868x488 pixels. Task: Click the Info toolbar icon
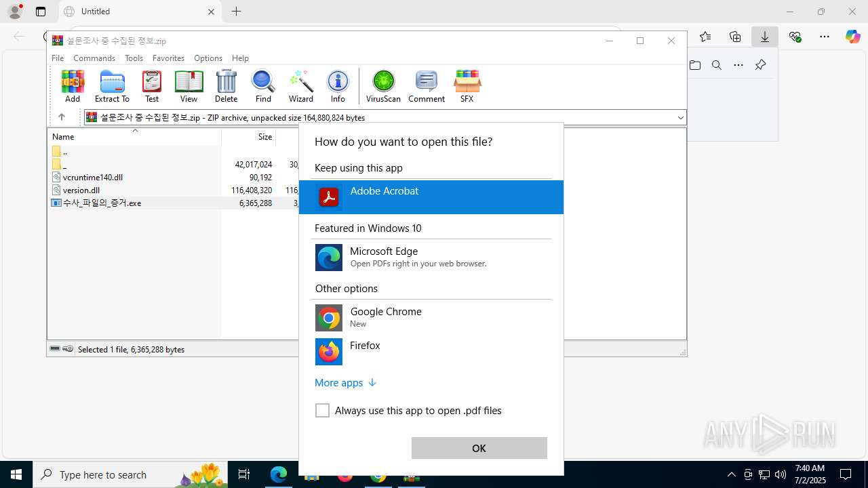coord(338,86)
